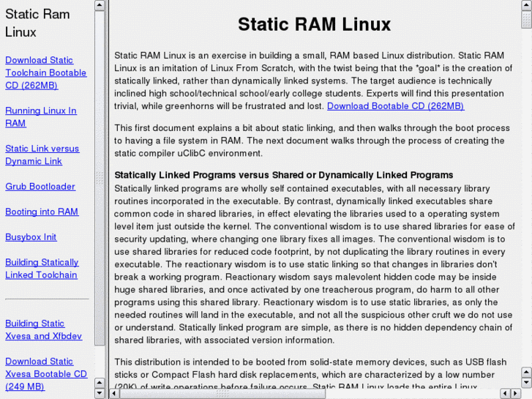Open the Grub Bootloader link
This screenshot has width=532, height=399.
tap(40, 187)
